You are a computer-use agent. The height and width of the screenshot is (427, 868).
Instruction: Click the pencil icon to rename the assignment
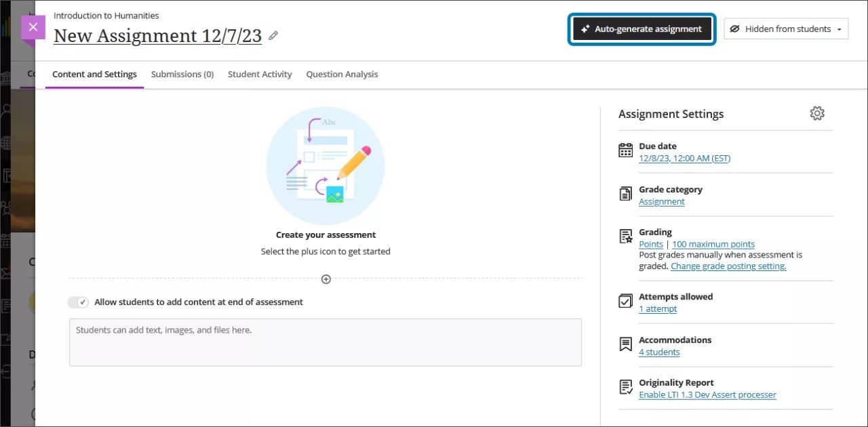(273, 35)
